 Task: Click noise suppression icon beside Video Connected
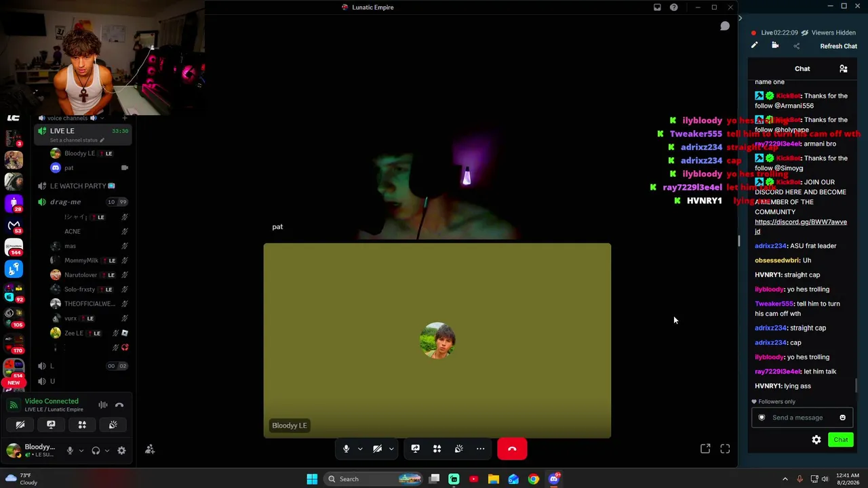pyautogui.click(x=103, y=405)
